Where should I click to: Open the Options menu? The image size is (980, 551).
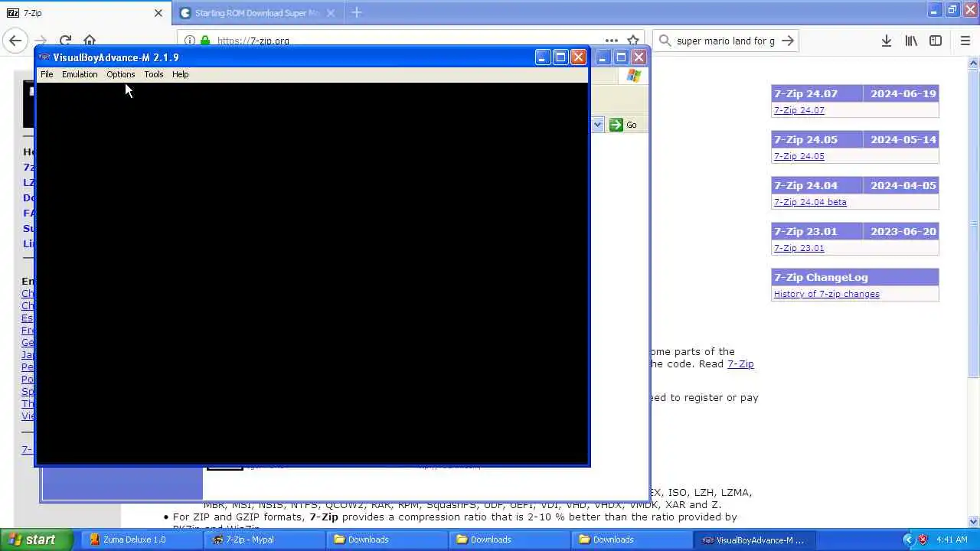click(120, 74)
